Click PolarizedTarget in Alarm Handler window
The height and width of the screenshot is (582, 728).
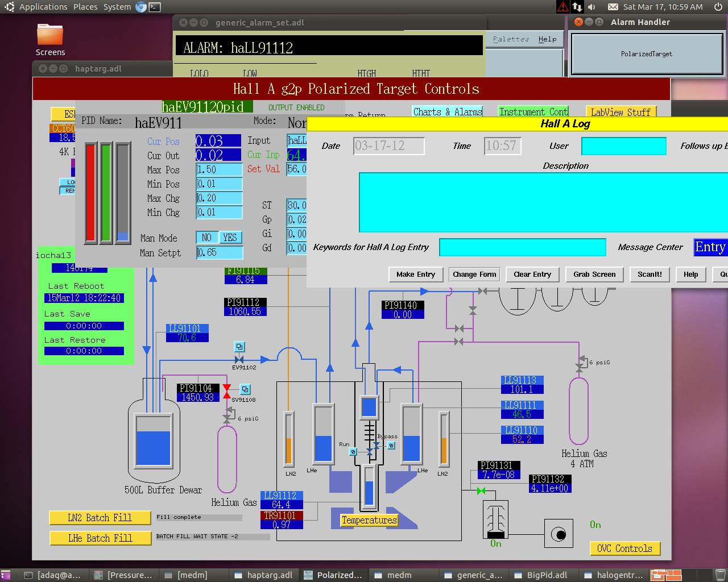point(647,54)
